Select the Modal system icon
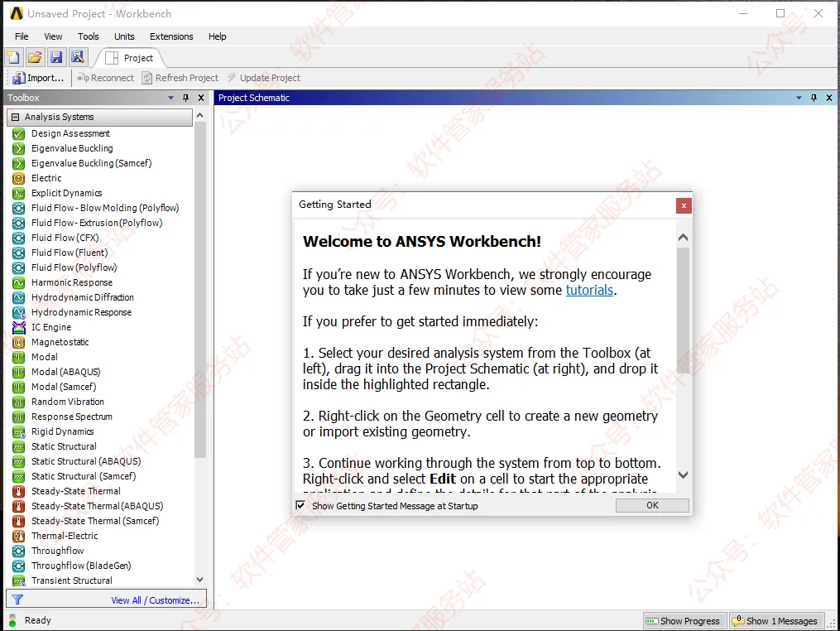 [x=19, y=357]
